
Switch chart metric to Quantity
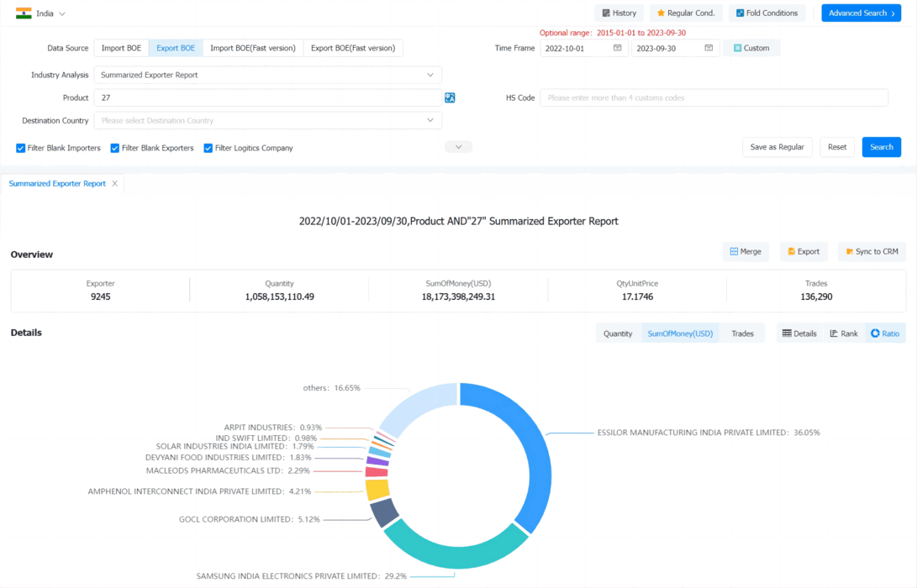coord(618,333)
